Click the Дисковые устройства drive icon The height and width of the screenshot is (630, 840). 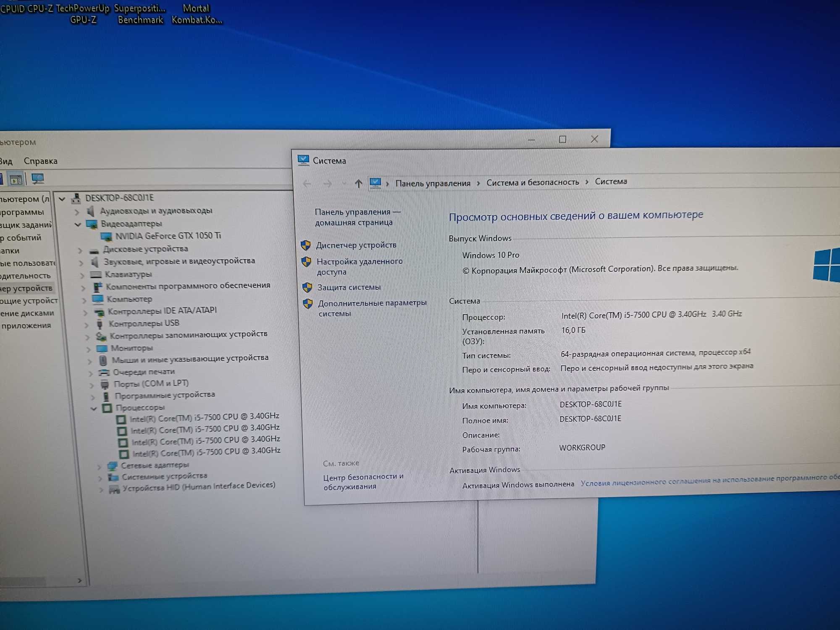pyautogui.click(x=94, y=251)
